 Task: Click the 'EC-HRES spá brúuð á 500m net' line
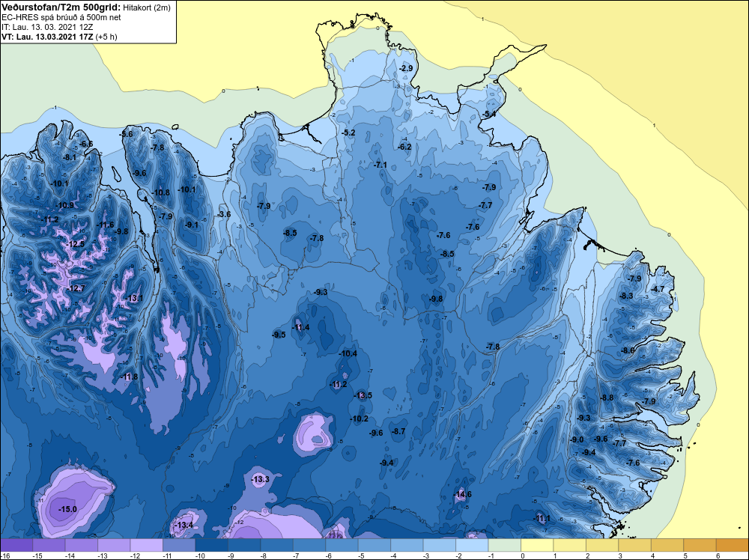point(61,17)
